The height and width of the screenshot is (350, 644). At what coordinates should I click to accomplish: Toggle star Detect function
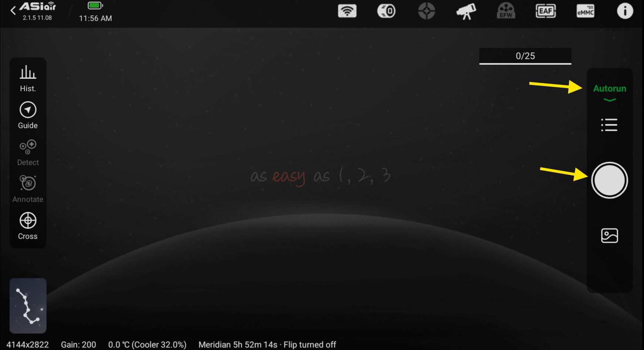pos(28,152)
